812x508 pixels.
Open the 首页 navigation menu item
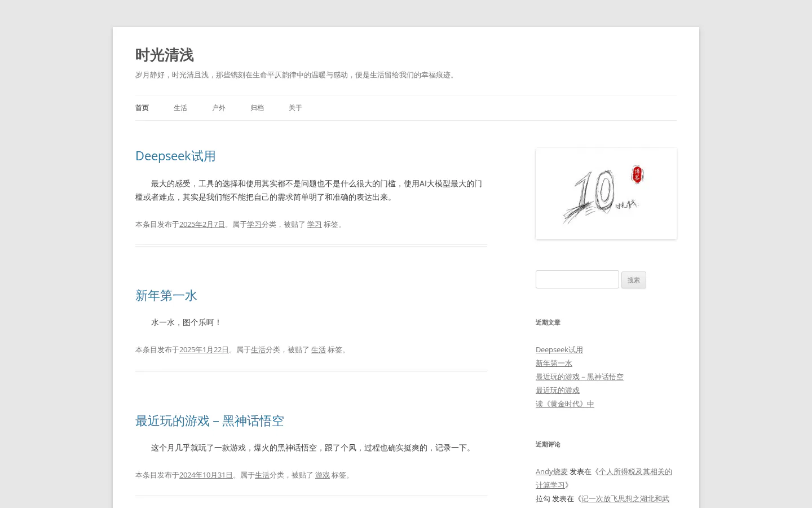click(x=142, y=108)
